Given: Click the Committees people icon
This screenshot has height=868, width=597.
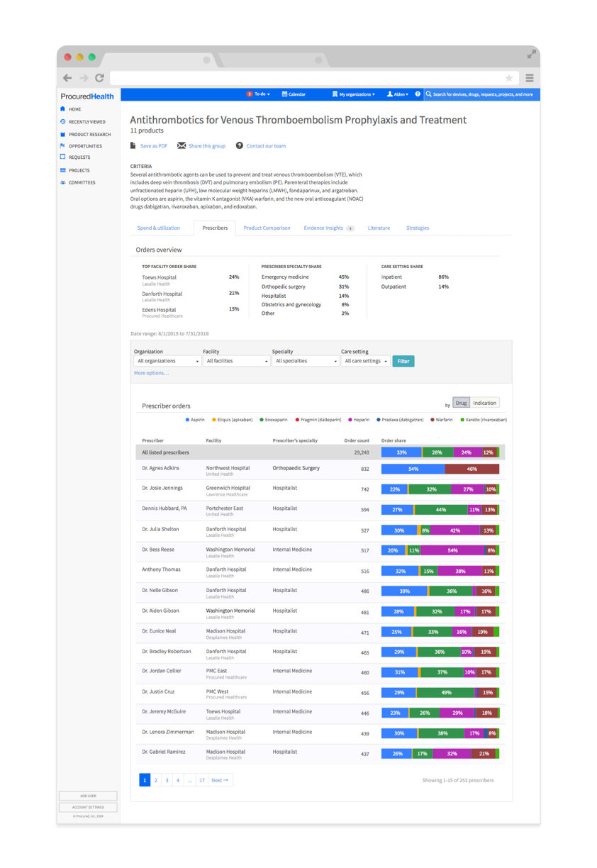Looking at the screenshot, I should [63, 183].
